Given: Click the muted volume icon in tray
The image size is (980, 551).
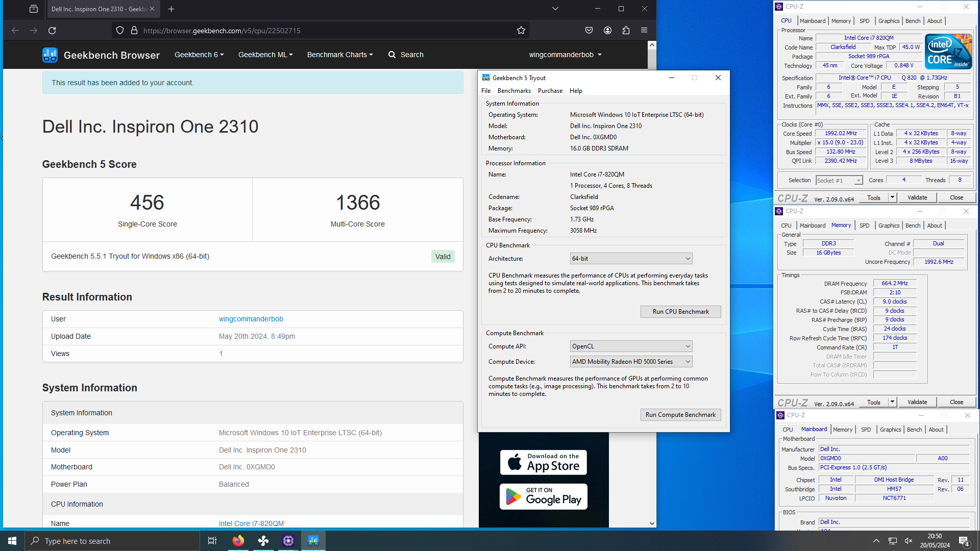Looking at the screenshot, I should coord(909,541).
